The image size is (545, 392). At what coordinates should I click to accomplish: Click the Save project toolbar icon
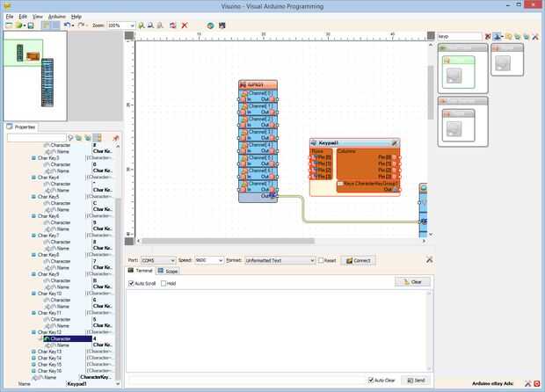[31, 25]
